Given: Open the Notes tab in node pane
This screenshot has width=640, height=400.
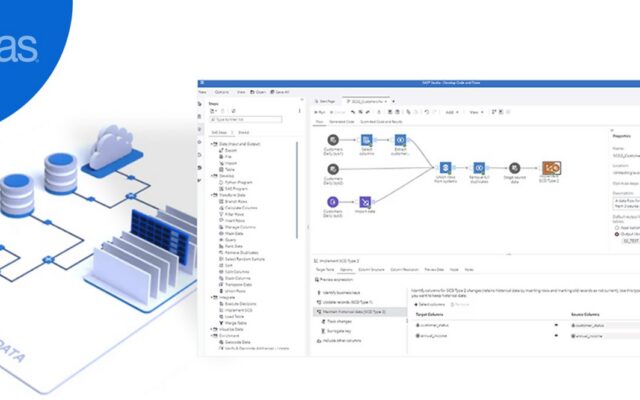Looking at the screenshot, I should point(469,270).
